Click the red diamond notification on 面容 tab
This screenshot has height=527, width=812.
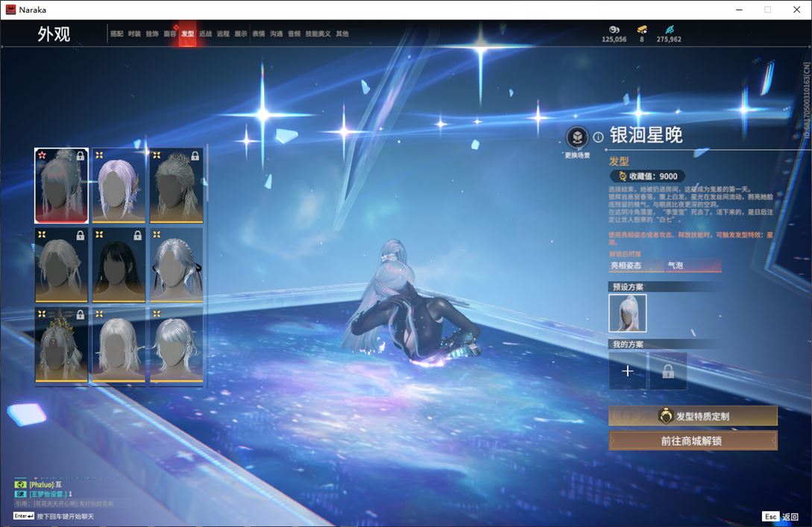pos(176,27)
